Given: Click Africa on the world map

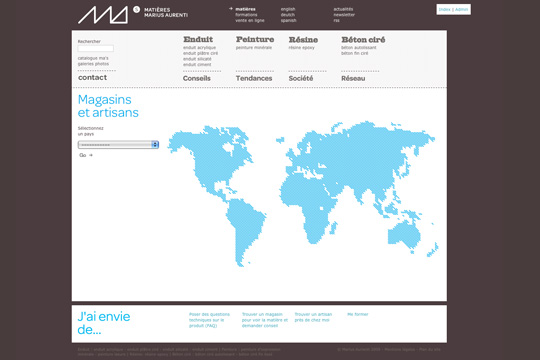Looking at the screenshot, I should click(307, 203).
